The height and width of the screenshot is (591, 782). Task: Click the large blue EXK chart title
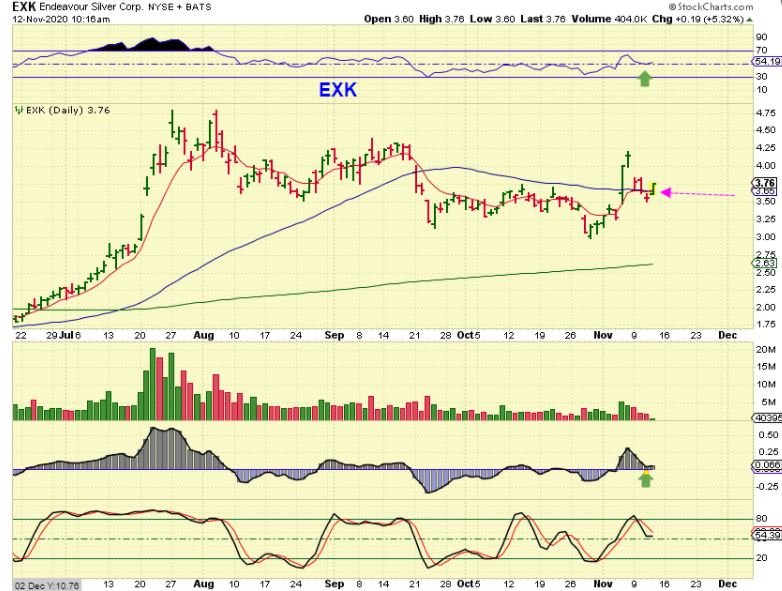(x=338, y=90)
